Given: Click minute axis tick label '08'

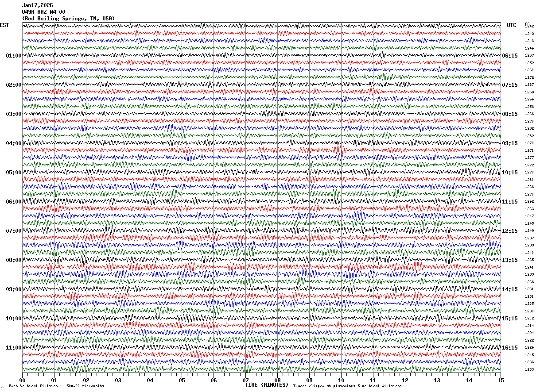Looking at the screenshot, I should pos(277,380).
